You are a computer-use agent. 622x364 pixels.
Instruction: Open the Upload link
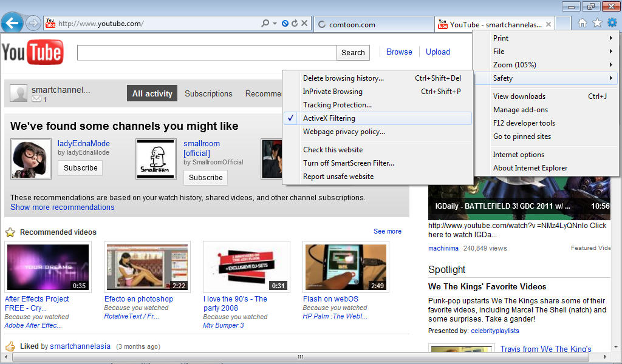point(438,52)
